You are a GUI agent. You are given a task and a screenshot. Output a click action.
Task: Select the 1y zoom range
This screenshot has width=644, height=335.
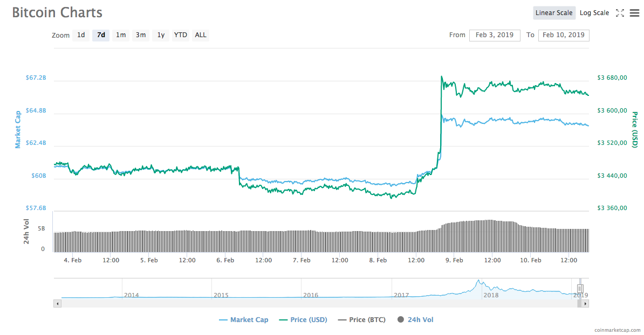[160, 34]
